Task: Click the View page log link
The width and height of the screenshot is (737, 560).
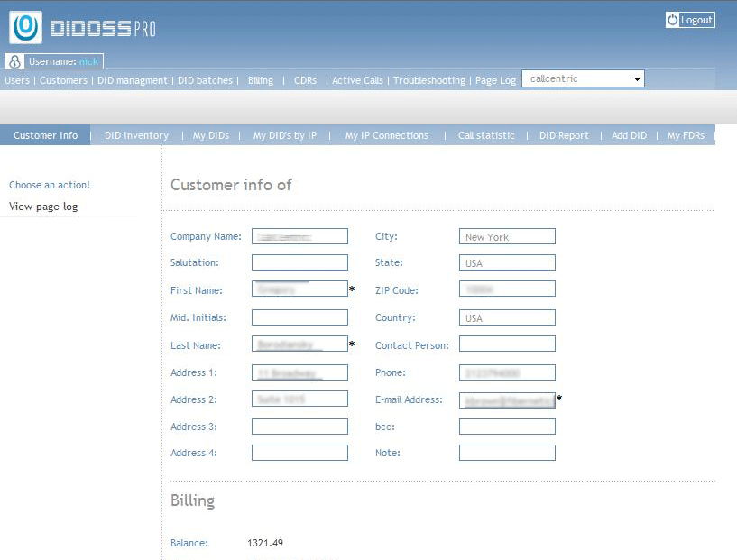Action: pyautogui.click(x=43, y=207)
